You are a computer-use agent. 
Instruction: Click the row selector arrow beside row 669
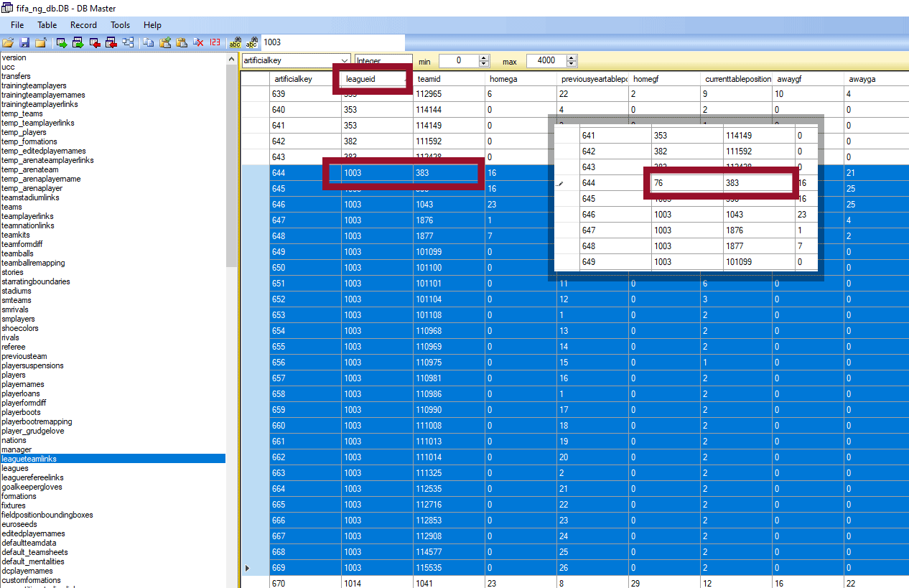(x=248, y=568)
